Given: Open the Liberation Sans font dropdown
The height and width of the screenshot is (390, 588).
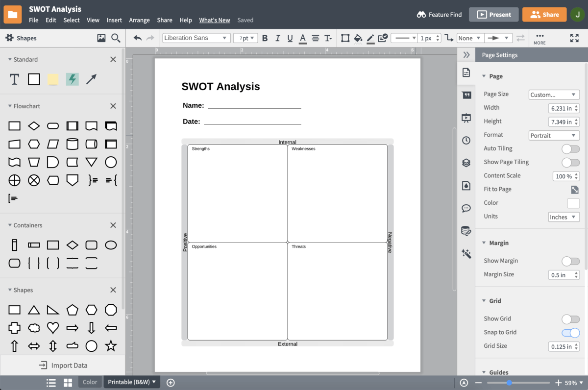Looking at the screenshot, I should click(196, 38).
